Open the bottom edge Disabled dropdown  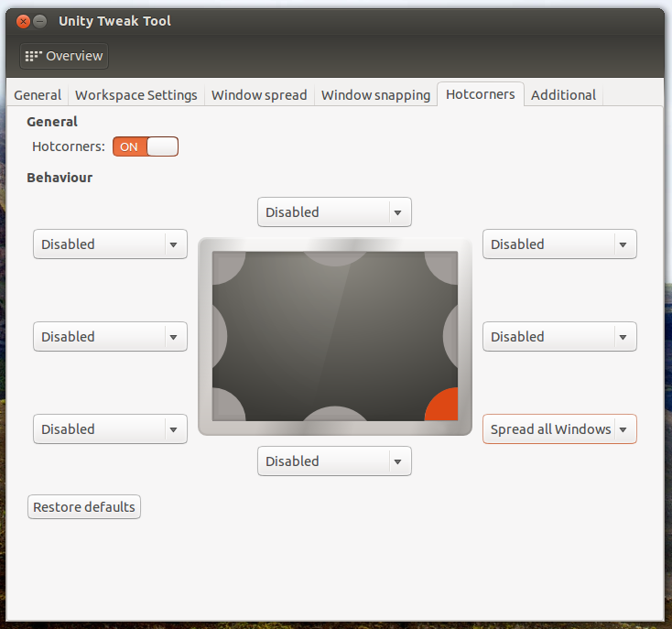pyautogui.click(x=334, y=461)
